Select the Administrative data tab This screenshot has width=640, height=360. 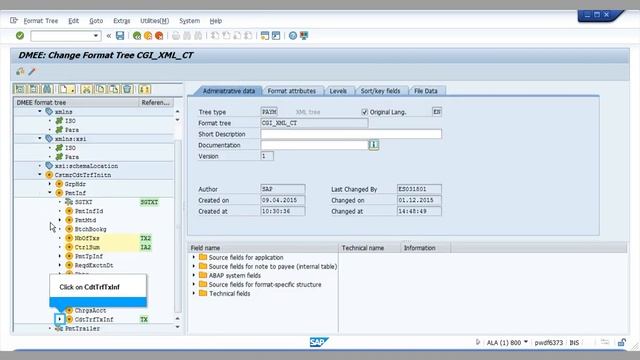pyautogui.click(x=229, y=91)
